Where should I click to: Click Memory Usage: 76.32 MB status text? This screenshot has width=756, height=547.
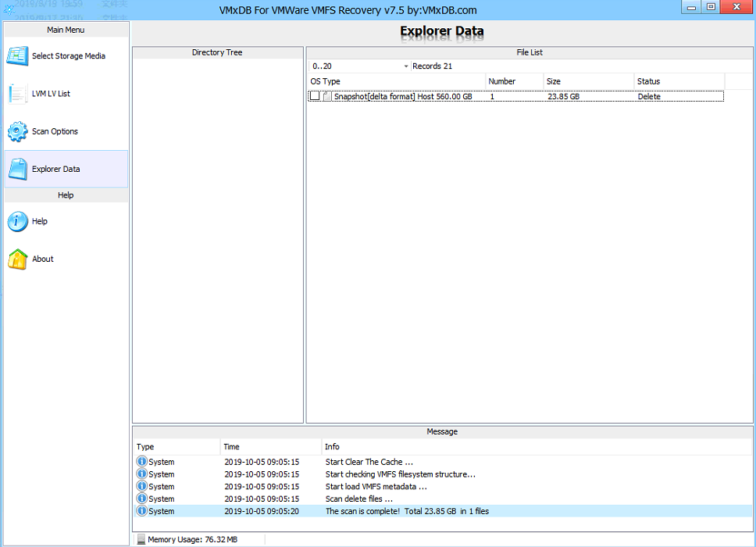click(x=192, y=539)
